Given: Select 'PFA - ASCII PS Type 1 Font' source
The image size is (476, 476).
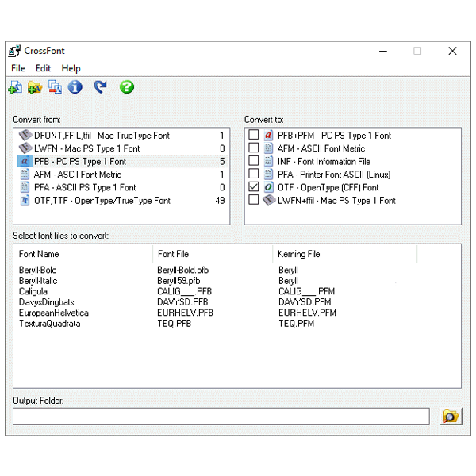Looking at the screenshot, I should [122, 187].
